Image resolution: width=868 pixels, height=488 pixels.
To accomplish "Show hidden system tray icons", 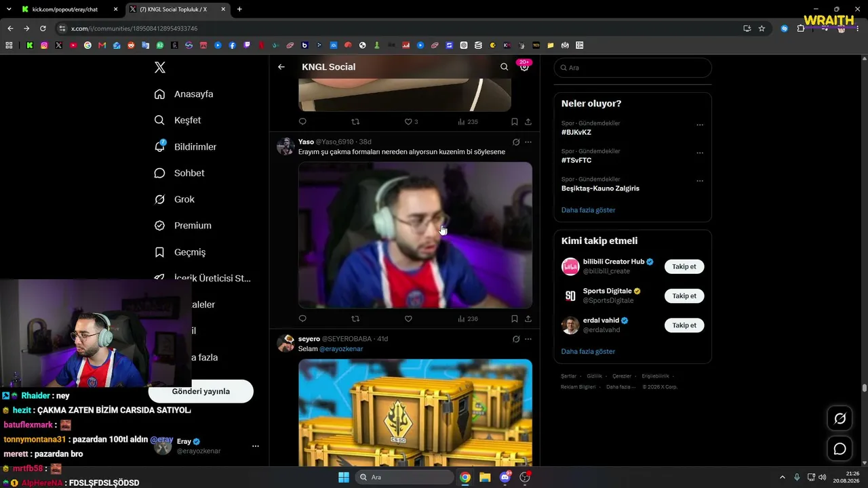I will pos(782,477).
